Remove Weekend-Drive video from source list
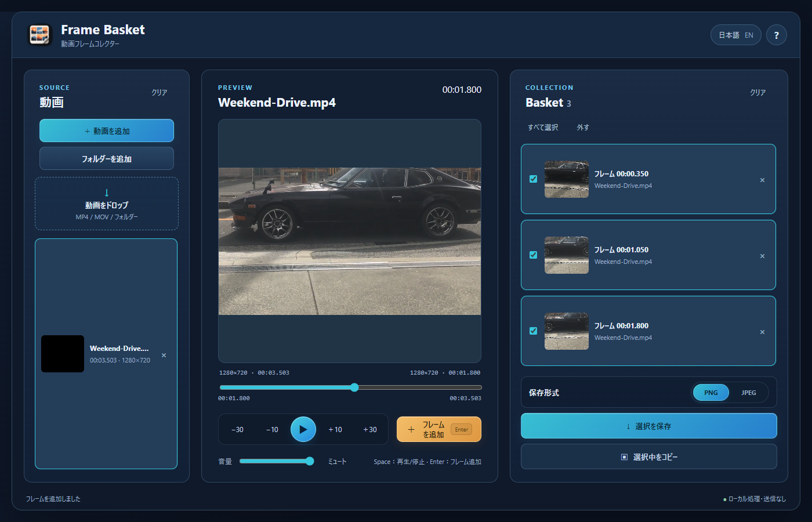The image size is (812, 522). [164, 355]
